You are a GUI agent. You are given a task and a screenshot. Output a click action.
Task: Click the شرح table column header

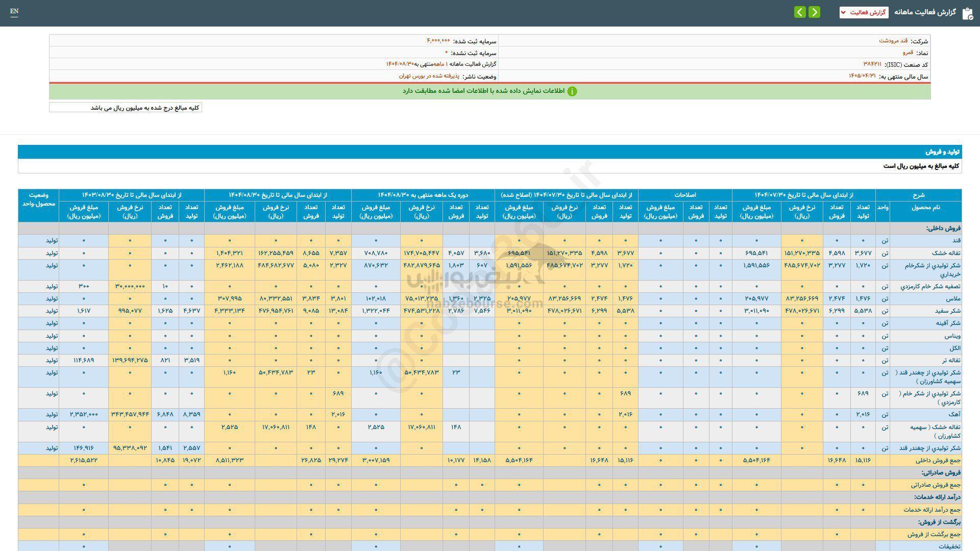click(x=918, y=195)
